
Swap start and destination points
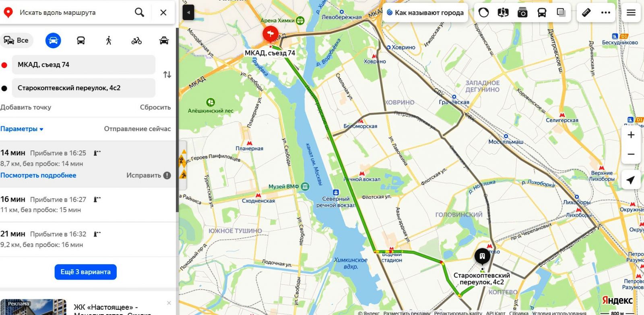pos(167,75)
